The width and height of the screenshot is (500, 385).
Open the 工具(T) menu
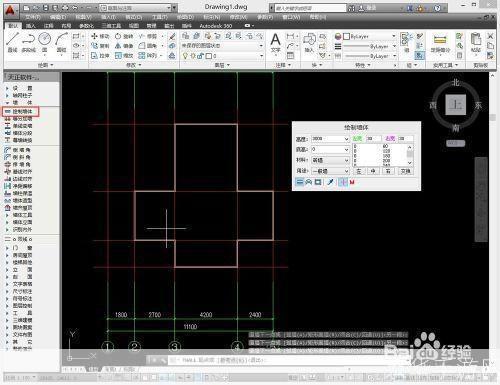click(159, 17)
